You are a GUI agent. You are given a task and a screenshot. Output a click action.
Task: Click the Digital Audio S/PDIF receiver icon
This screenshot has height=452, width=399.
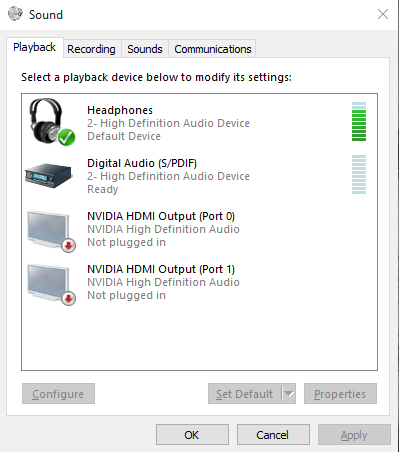coord(49,176)
